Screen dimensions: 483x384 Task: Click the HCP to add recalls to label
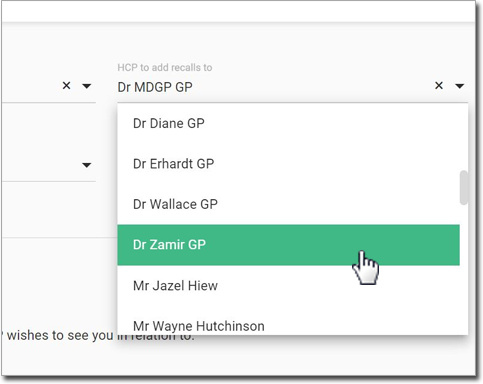click(165, 67)
